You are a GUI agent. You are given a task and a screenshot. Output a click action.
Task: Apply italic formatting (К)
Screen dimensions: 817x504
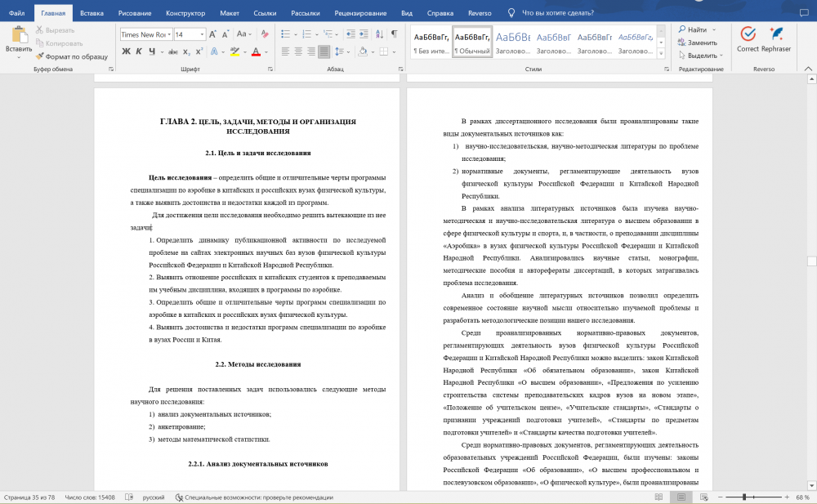140,51
